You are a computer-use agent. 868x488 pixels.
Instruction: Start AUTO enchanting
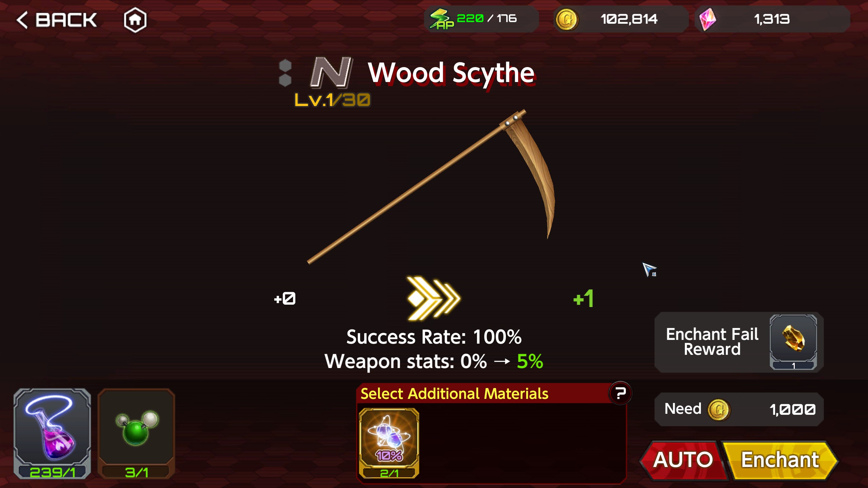tap(683, 460)
